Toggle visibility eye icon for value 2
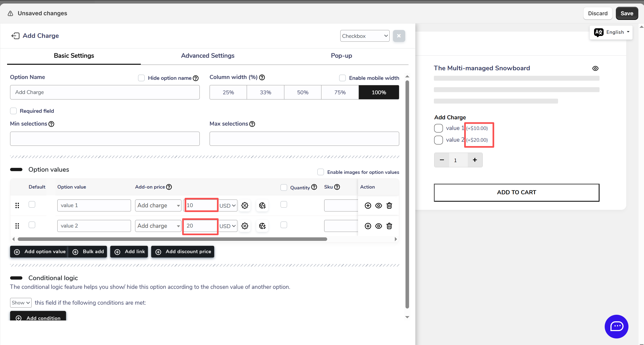The height and width of the screenshot is (345, 644). pos(378,226)
